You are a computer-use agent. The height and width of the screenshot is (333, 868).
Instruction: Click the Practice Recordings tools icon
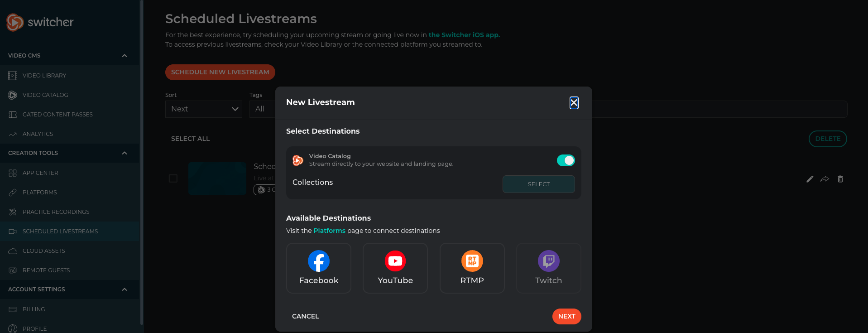point(13,212)
